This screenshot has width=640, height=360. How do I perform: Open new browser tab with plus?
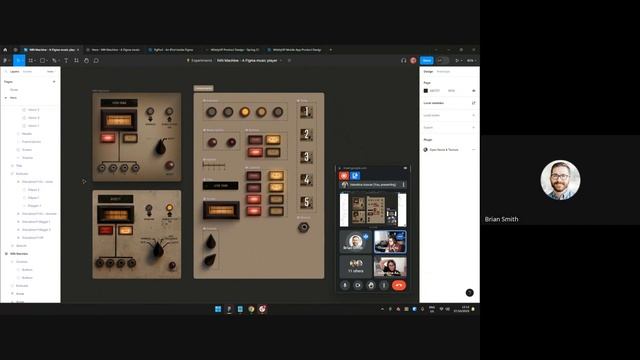coord(331,50)
